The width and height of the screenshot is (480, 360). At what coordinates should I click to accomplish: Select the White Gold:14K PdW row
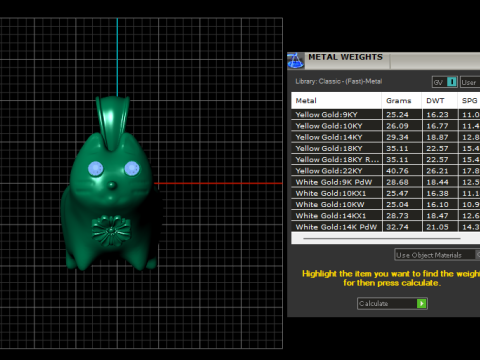(386, 227)
